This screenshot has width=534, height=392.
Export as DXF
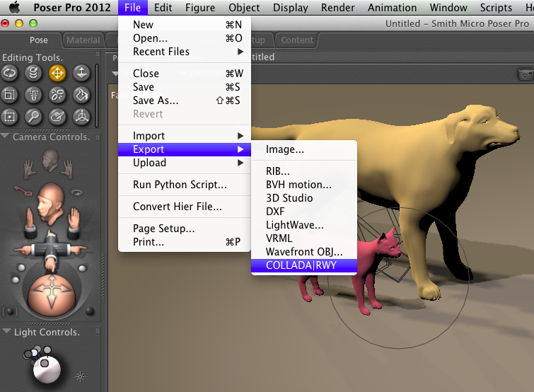tap(304, 212)
